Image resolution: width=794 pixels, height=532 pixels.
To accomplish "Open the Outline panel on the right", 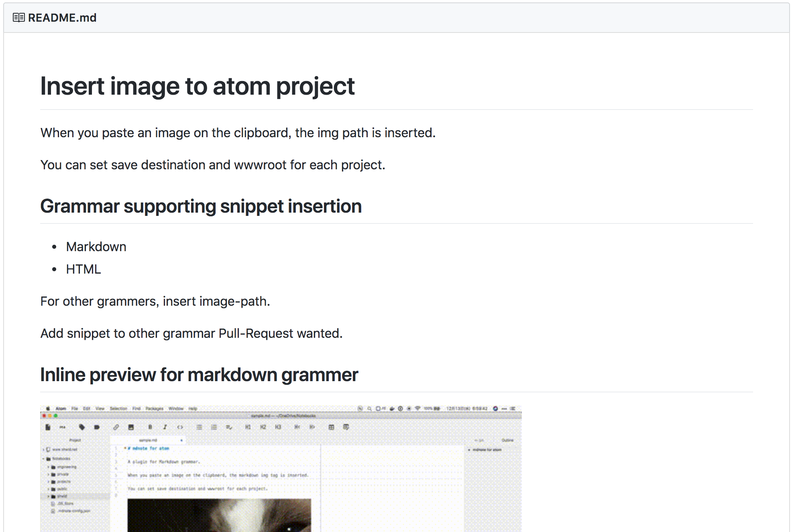I will [508, 440].
